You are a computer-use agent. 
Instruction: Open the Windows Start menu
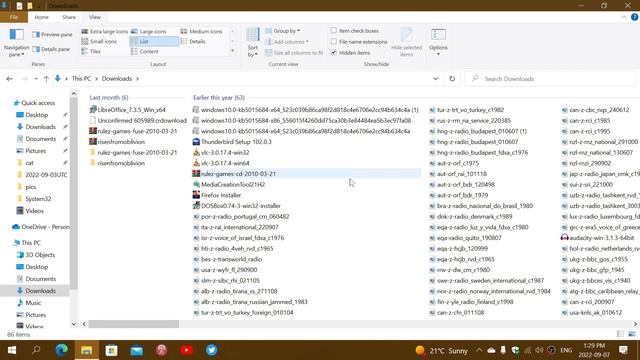click(12, 350)
